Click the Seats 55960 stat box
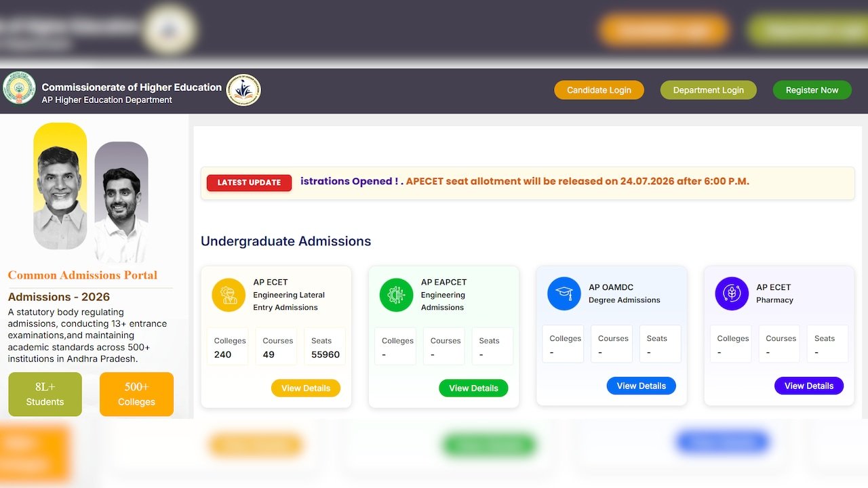 (325, 347)
